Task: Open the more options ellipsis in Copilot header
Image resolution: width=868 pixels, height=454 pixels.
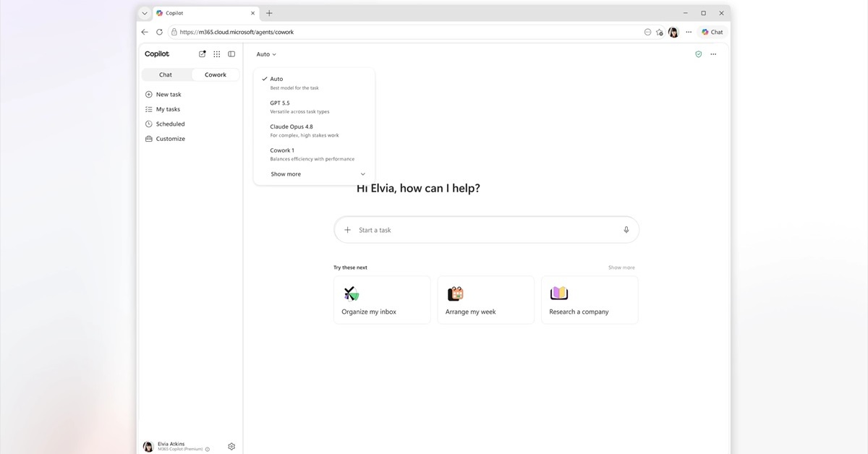Action: pyautogui.click(x=713, y=54)
